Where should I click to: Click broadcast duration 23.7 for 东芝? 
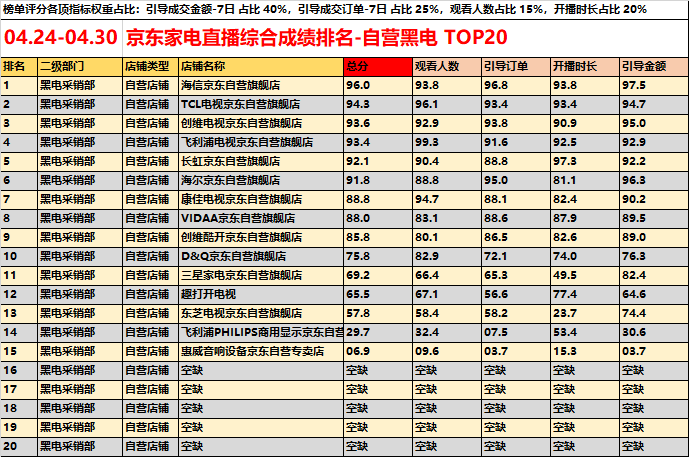pyautogui.click(x=585, y=313)
